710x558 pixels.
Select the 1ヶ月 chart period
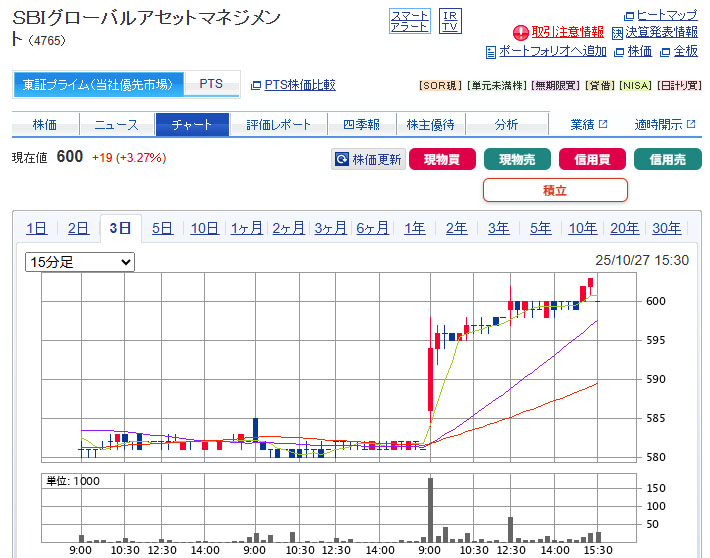coord(246,228)
